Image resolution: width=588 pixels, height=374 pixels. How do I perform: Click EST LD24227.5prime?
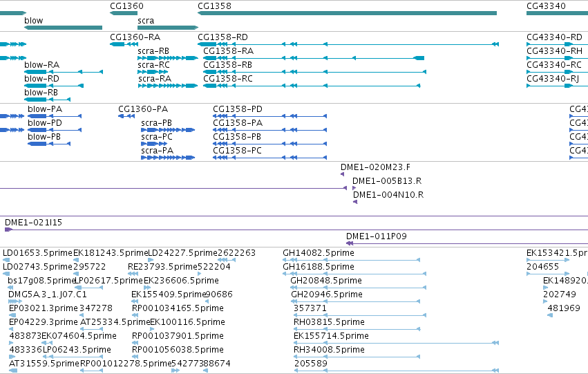183,253
